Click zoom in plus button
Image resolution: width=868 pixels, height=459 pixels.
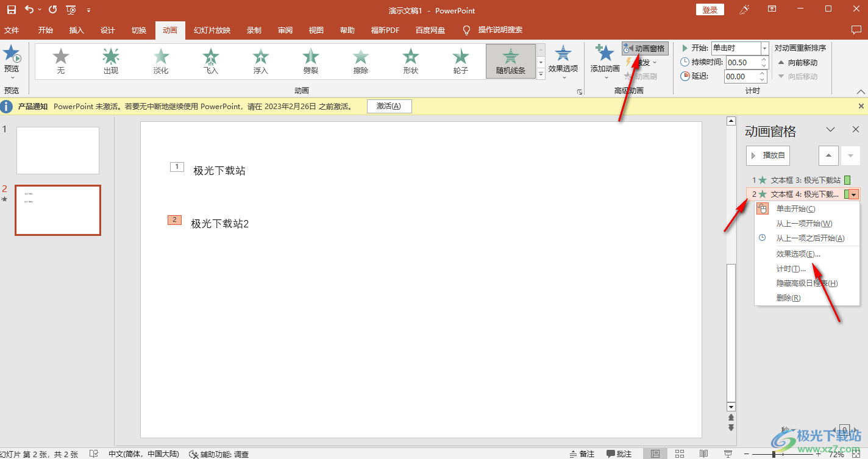(819, 454)
